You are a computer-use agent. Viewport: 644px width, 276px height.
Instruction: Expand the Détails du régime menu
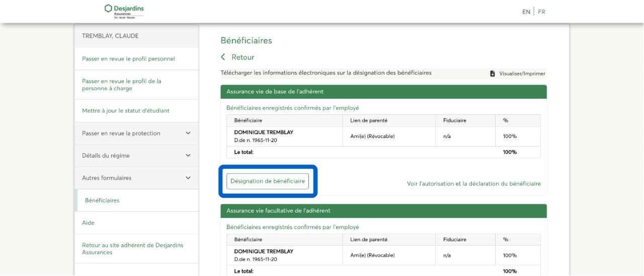point(188,156)
